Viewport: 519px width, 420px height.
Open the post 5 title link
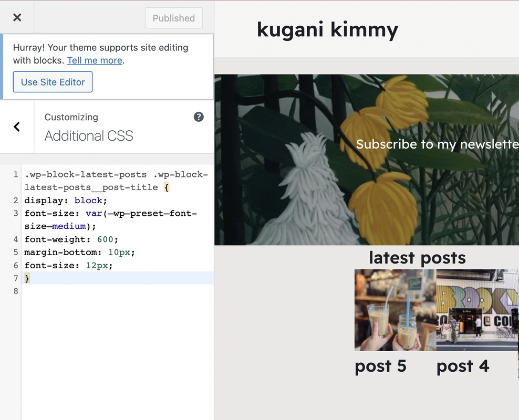click(x=380, y=366)
